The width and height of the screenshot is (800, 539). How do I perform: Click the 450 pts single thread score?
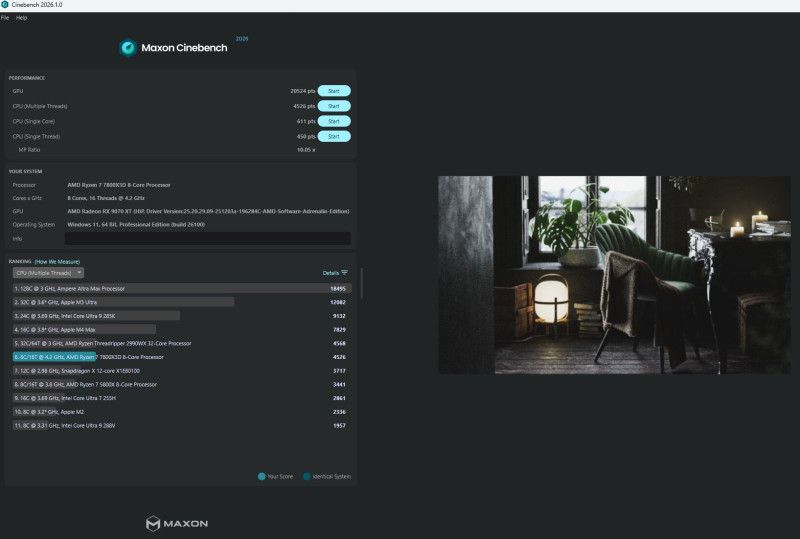[306, 137]
